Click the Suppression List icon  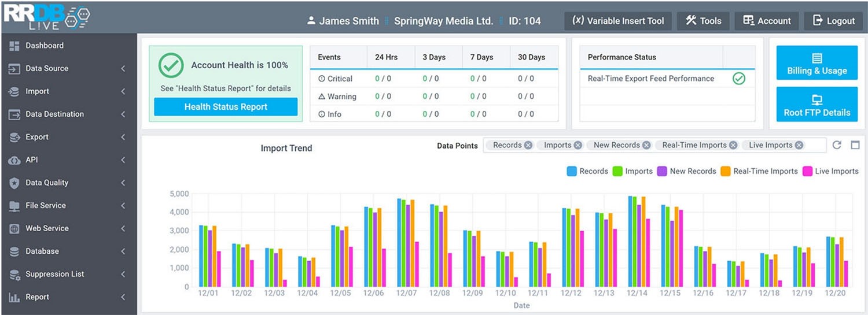pos(14,275)
